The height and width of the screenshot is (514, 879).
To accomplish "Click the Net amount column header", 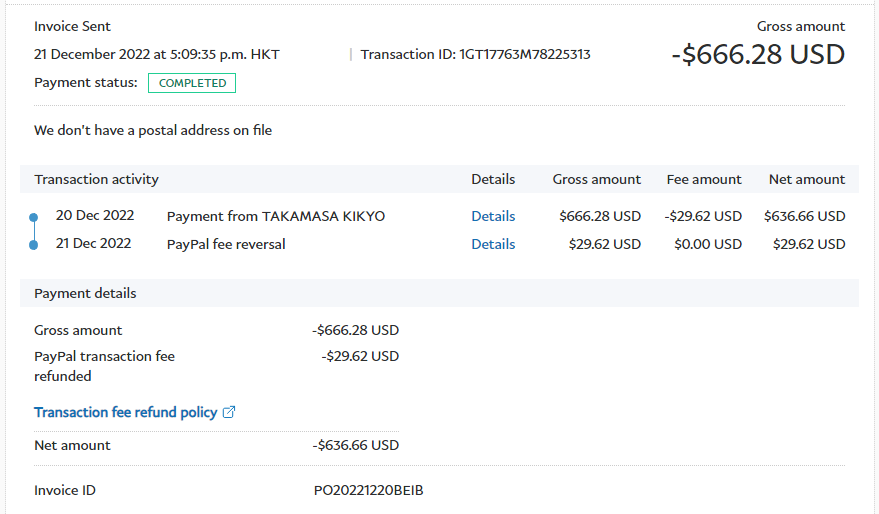I will [x=806, y=179].
